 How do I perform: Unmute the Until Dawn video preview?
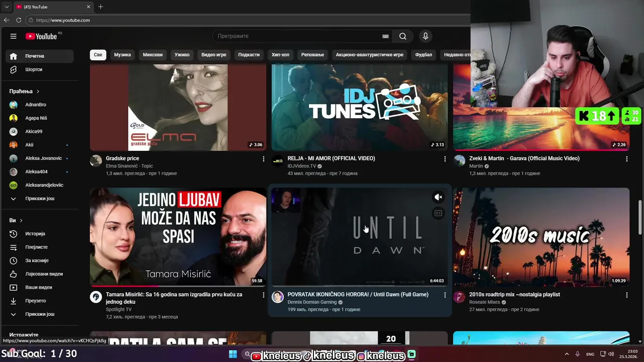click(x=438, y=197)
